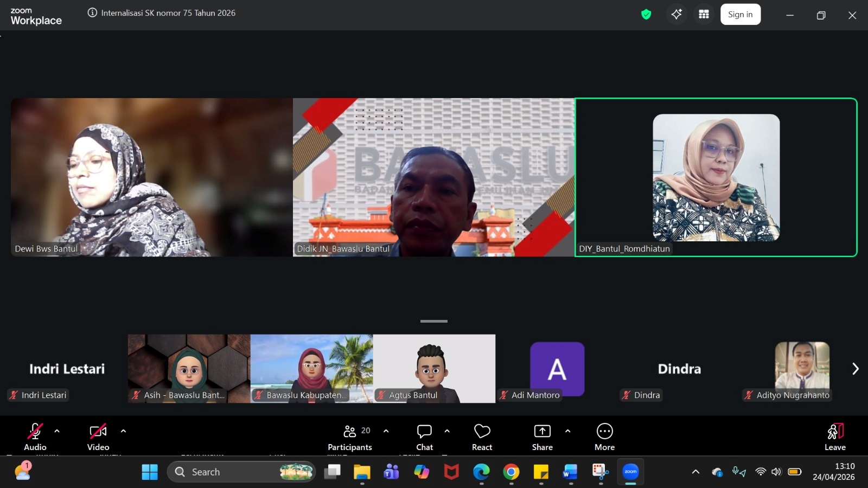Expand the arrow next to Share
868x488 pixels.
pyautogui.click(x=567, y=431)
